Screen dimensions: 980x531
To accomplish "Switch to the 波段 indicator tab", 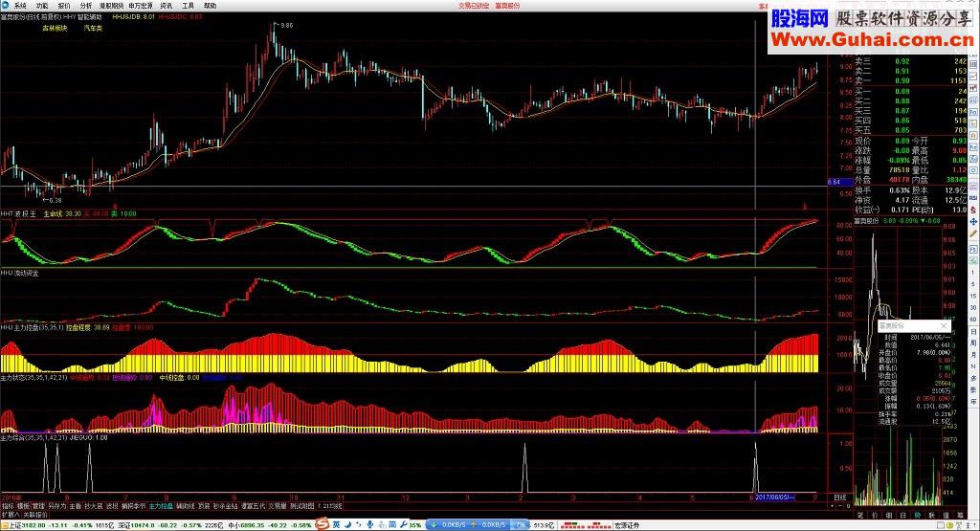I will [x=112, y=506].
